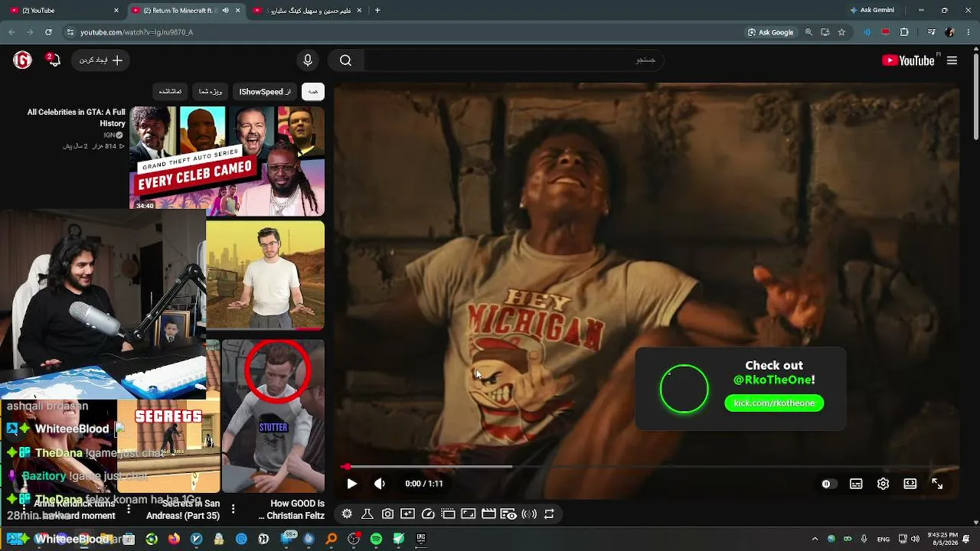Start voice search with the microphone icon
The height and width of the screenshot is (551, 980).
[308, 60]
